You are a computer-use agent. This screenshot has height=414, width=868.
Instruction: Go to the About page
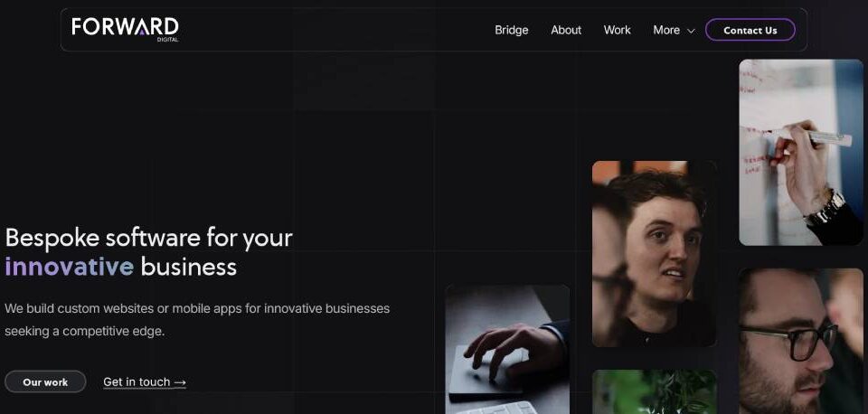[x=566, y=31]
